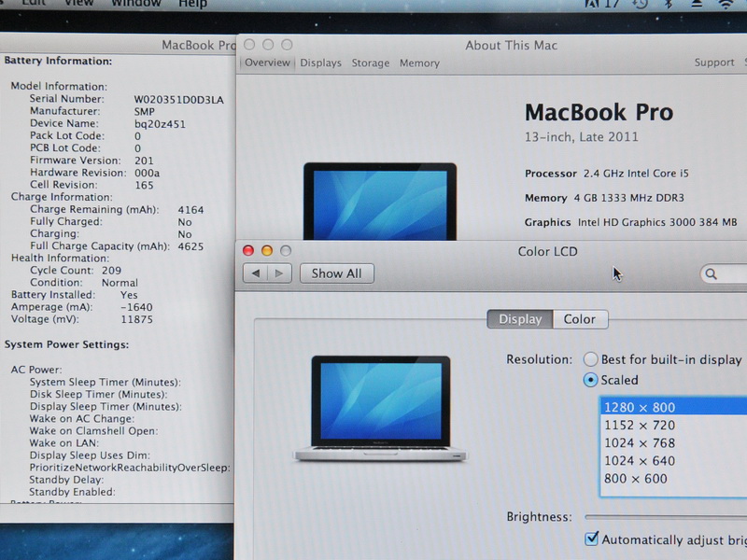
Task: Select Best for built-in display option
Action: tap(591, 359)
